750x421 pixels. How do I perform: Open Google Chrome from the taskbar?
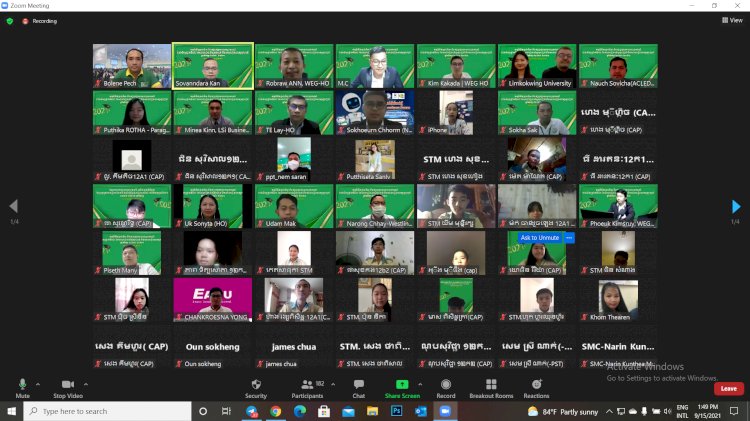276,411
